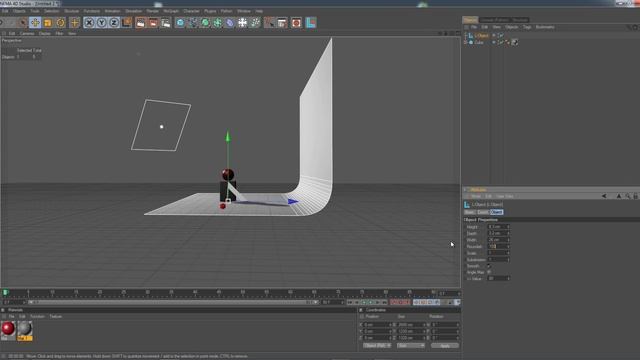
Task: Click the live selection arrow tool
Action: click(x=22, y=23)
